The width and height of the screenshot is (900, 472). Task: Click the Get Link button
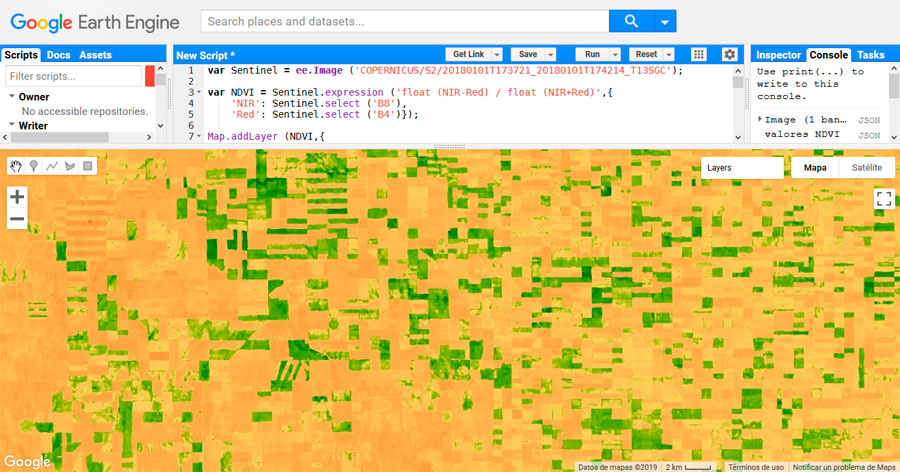[x=468, y=55]
